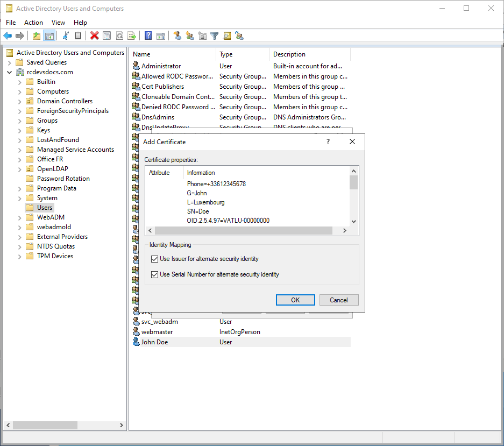Open the File menu
Viewport: 504px width, 446px height.
click(11, 23)
